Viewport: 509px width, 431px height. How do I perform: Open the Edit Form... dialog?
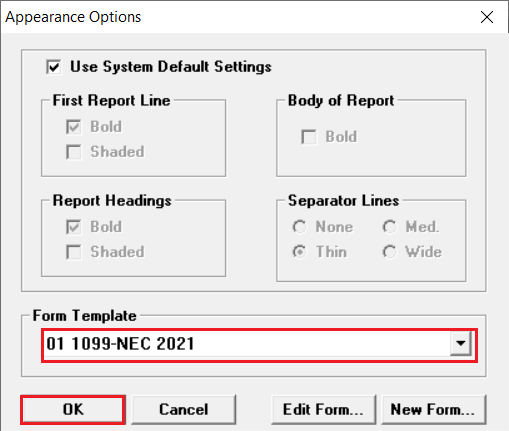tap(323, 410)
